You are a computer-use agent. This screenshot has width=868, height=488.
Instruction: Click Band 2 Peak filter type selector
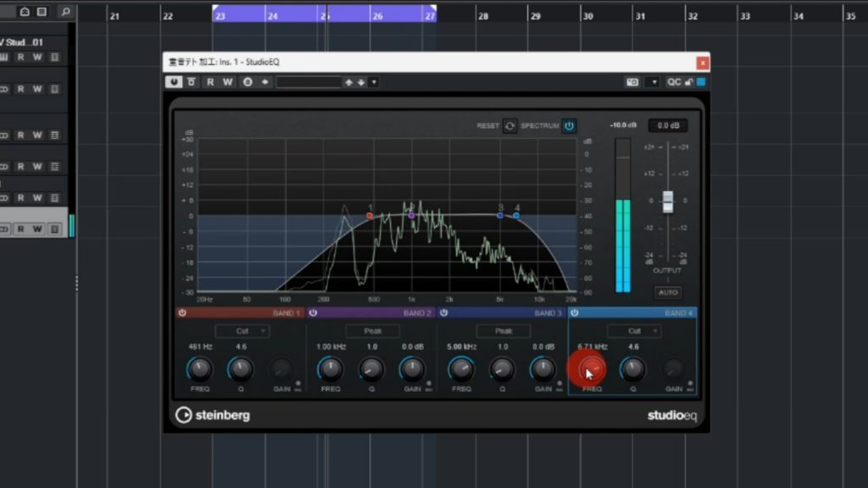tap(372, 331)
